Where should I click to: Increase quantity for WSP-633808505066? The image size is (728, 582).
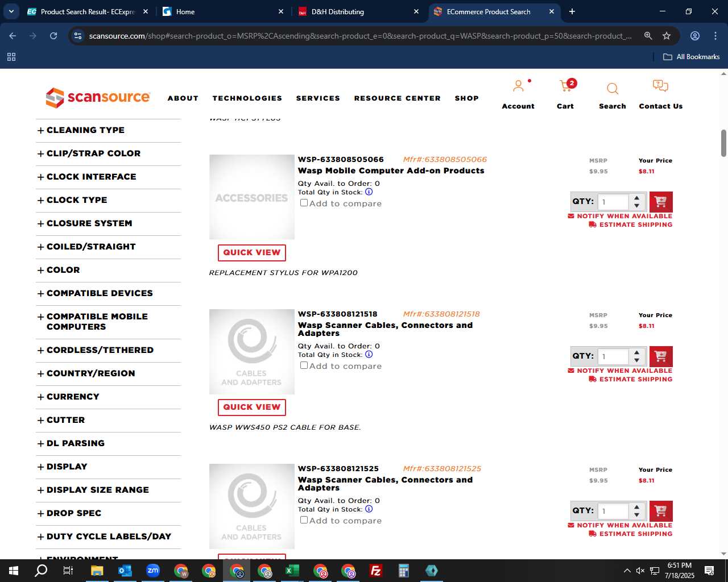point(637,198)
